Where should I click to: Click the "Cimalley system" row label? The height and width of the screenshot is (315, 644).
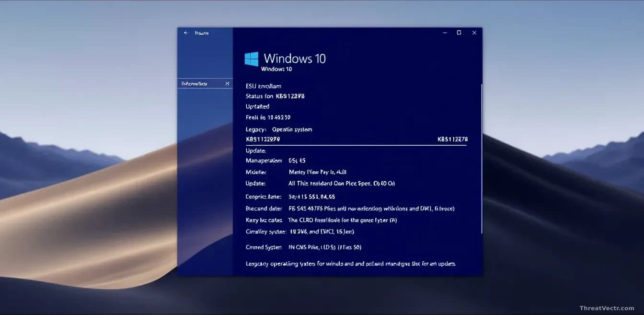pyautogui.click(x=266, y=232)
